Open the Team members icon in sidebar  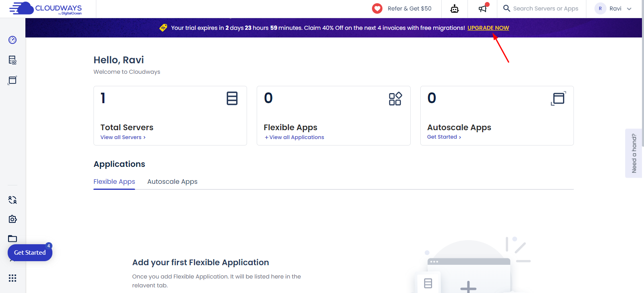[x=12, y=200]
